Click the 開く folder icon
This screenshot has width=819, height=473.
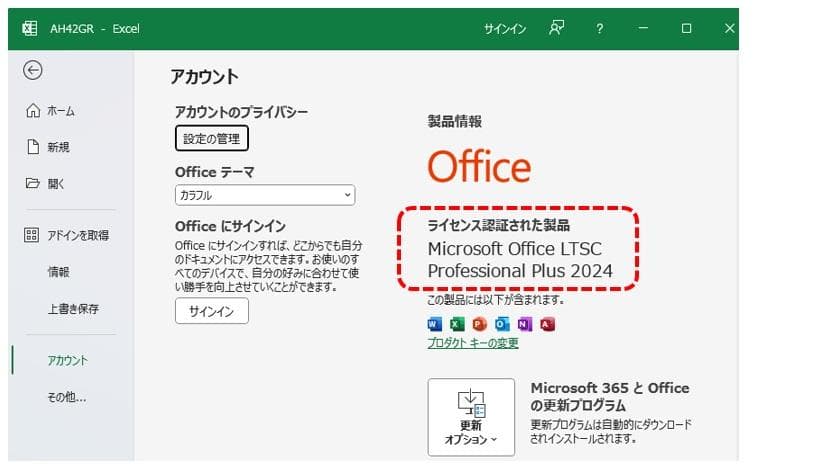coord(32,183)
